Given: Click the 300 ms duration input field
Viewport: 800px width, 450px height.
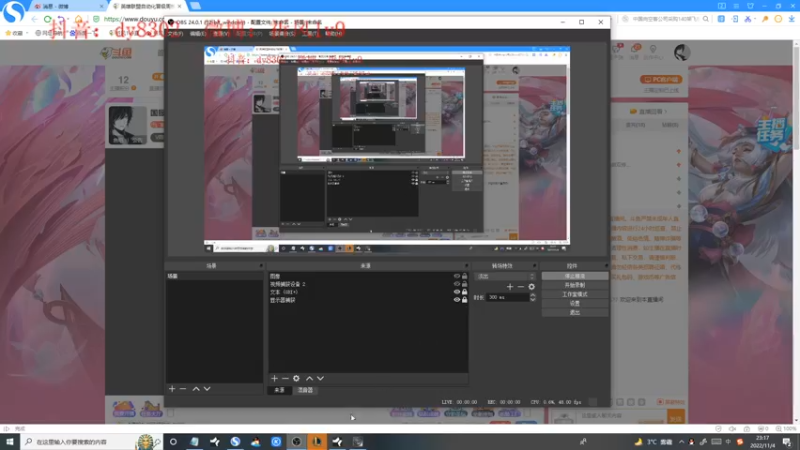Looking at the screenshot, I should point(508,297).
